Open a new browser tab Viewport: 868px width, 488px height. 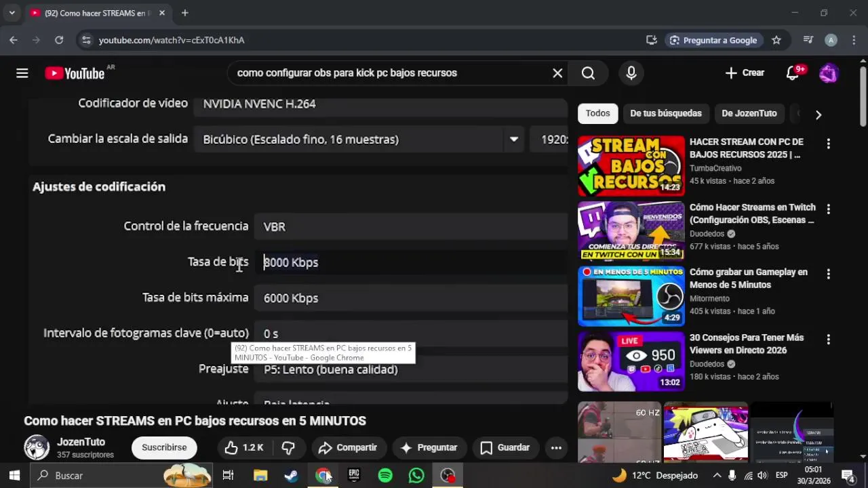click(x=184, y=13)
